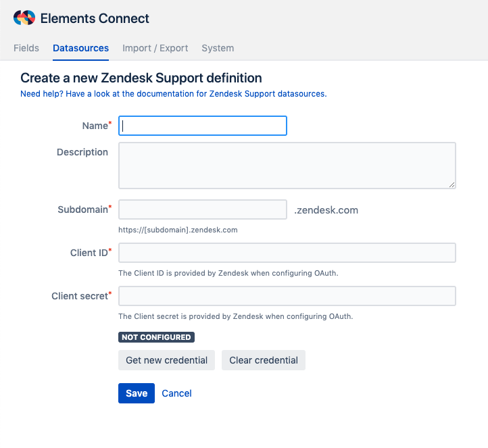Click the Elements Connect app title
488x448 pixels.
tap(95, 18)
